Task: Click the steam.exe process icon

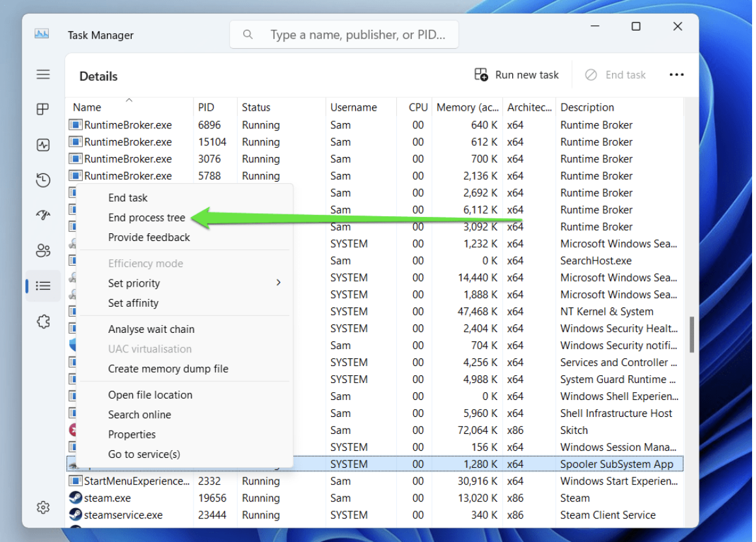Action: coord(76,498)
